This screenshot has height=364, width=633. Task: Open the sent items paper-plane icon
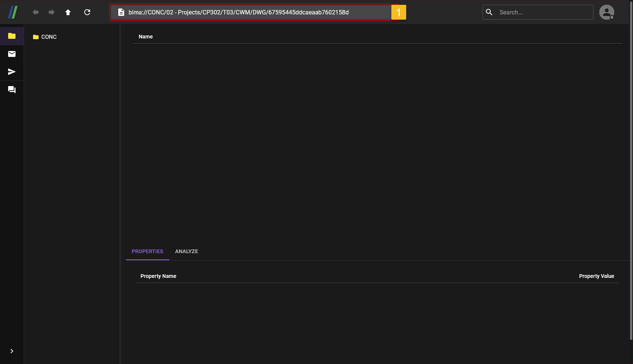(12, 72)
